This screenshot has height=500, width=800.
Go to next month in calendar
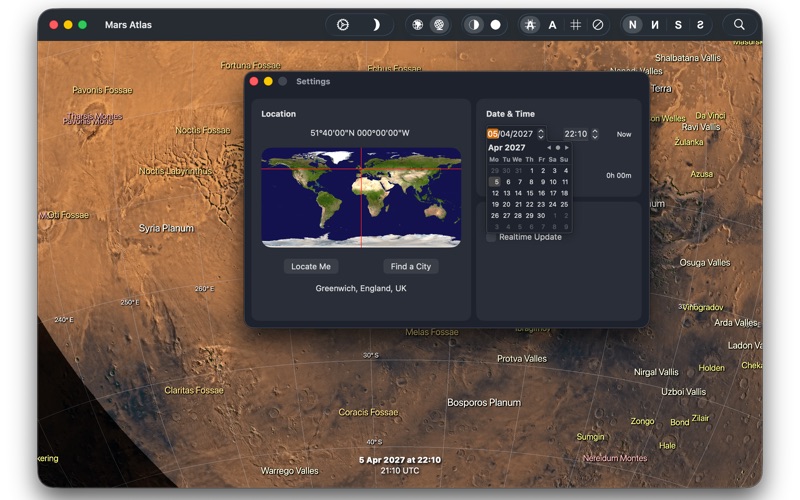(566, 147)
